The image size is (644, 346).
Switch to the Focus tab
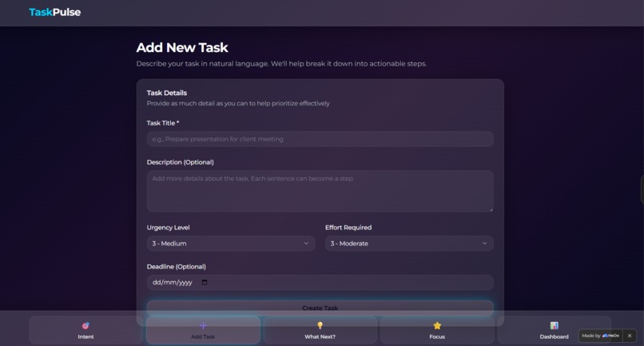pos(437,330)
